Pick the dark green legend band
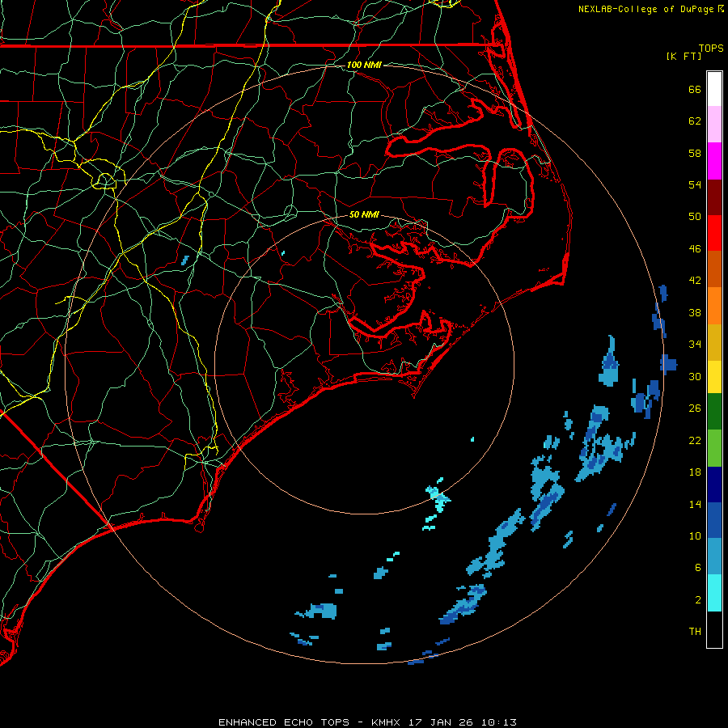The height and width of the screenshot is (728, 728). tap(714, 412)
